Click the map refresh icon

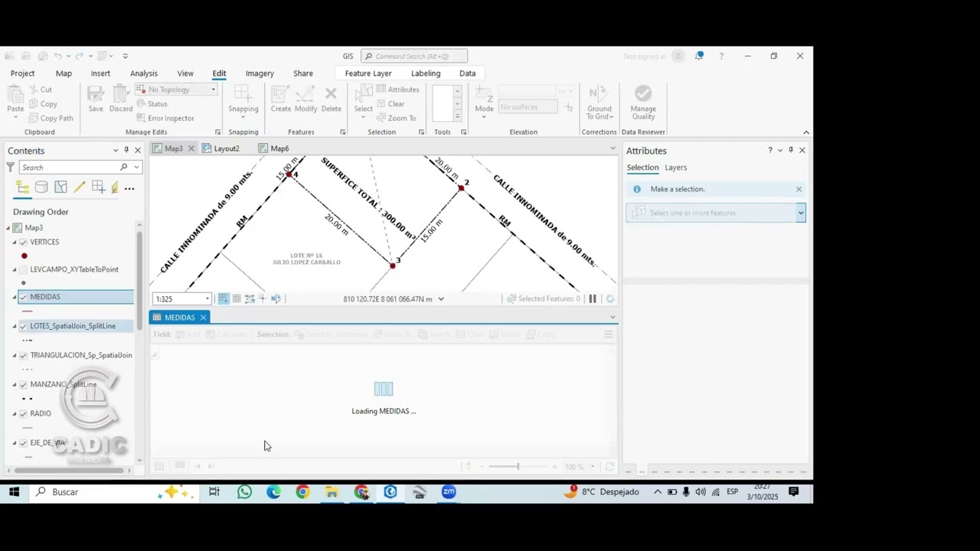point(610,298)
